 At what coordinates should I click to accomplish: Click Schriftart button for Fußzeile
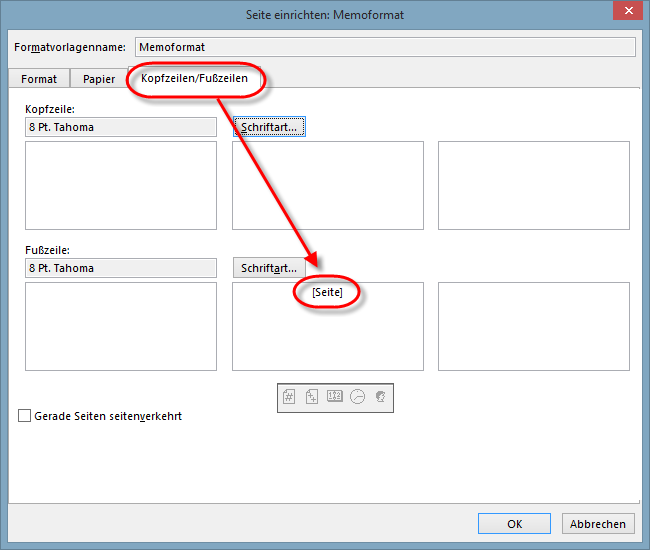[269, 268]
